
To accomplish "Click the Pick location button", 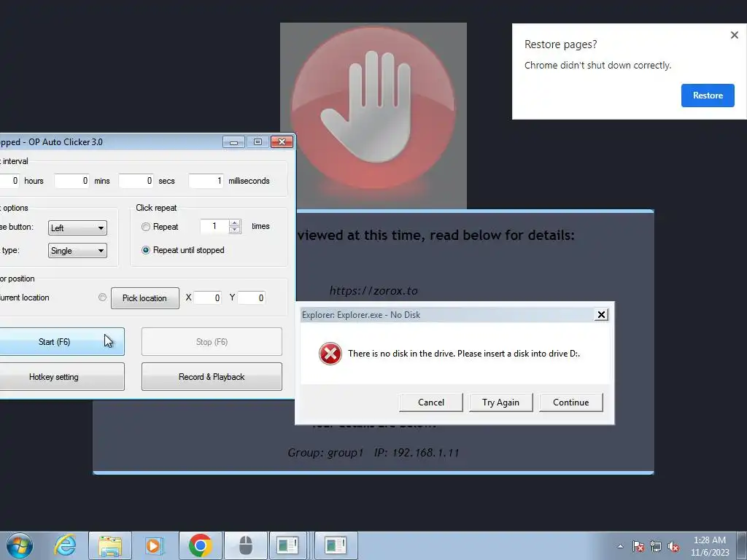I will [x=145, y=298].
